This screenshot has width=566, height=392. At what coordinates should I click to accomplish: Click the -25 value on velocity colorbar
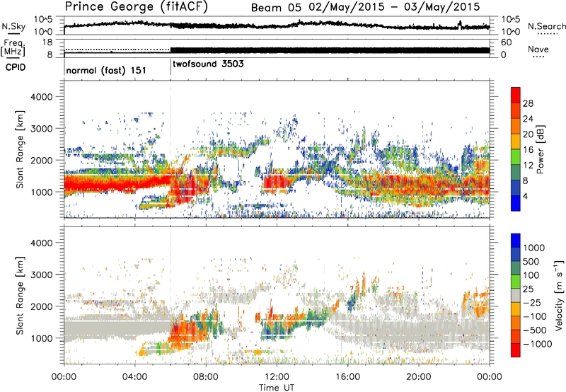(533, 303)
